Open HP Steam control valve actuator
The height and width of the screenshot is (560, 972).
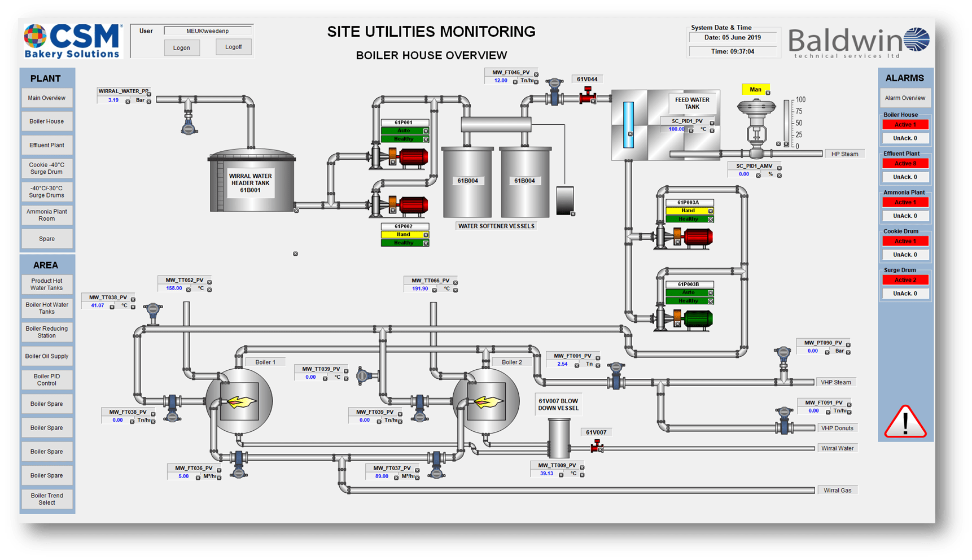756,106
